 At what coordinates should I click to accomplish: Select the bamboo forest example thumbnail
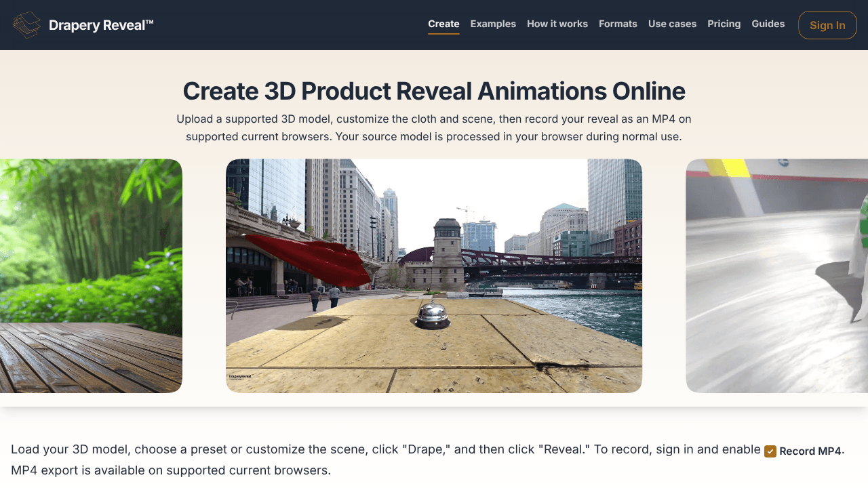[91, 276]
